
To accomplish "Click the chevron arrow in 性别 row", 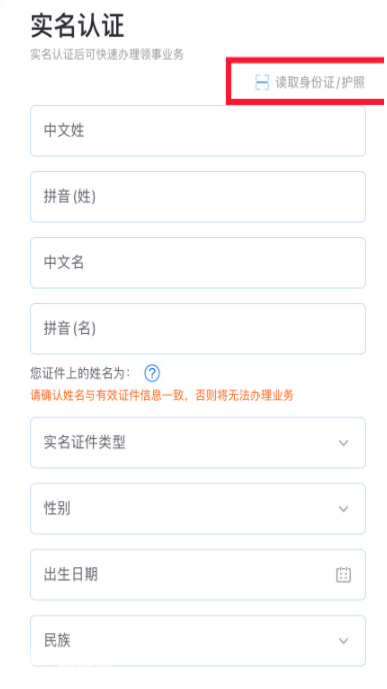I will (344, 509).
